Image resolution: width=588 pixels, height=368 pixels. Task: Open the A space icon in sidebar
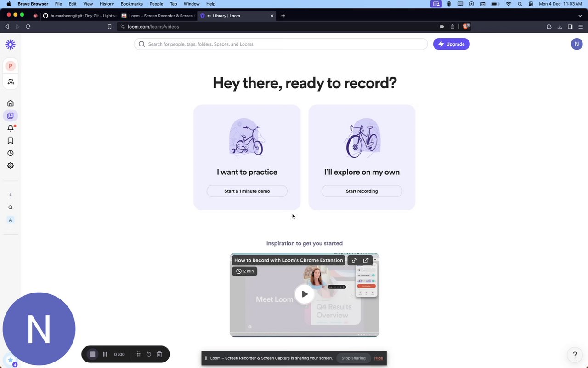(10, 220)
